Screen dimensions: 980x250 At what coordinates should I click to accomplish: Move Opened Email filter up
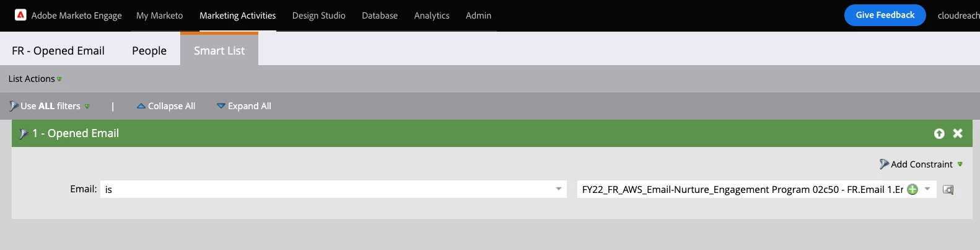(x=939, y=133)
